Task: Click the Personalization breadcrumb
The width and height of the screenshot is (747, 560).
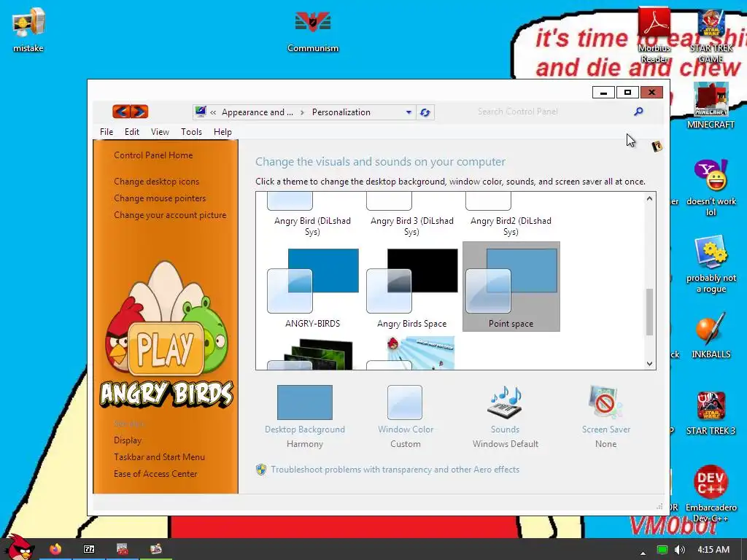Action: tap(341, 112)
